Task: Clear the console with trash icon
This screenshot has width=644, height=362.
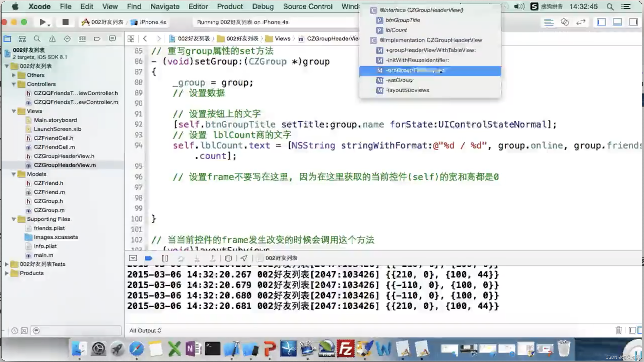Action: 618,330
